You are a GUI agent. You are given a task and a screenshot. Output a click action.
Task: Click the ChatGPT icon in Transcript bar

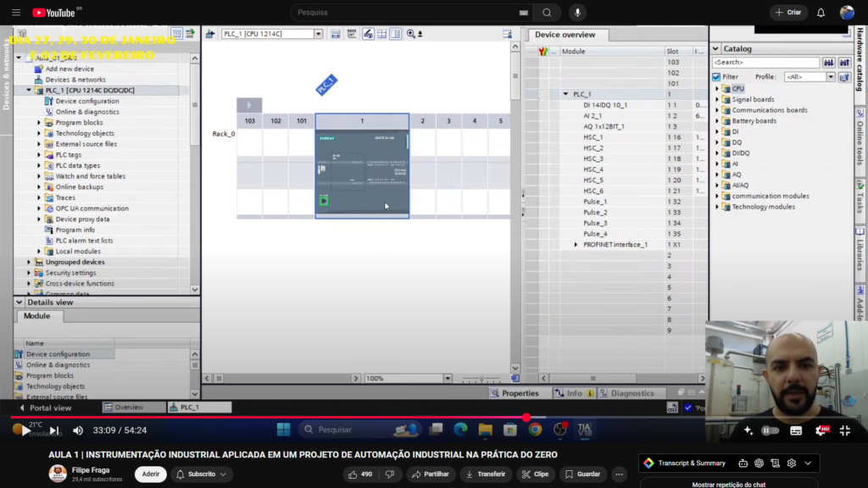tap(759, 463)
